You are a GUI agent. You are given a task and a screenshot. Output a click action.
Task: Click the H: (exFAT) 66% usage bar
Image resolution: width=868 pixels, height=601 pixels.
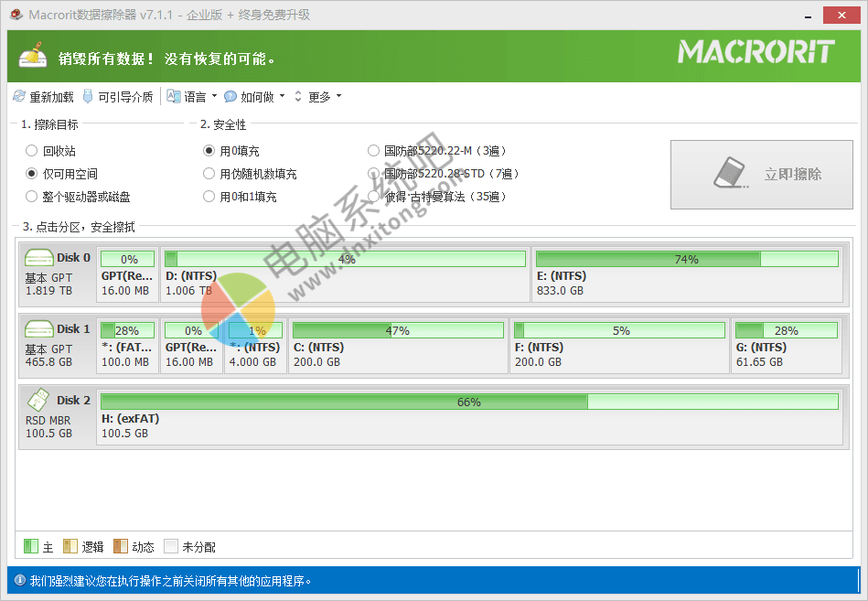468,402
